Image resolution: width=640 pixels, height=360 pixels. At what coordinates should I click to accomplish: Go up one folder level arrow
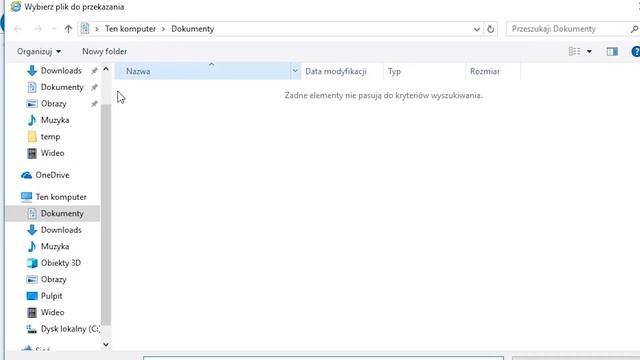(68, 29)
